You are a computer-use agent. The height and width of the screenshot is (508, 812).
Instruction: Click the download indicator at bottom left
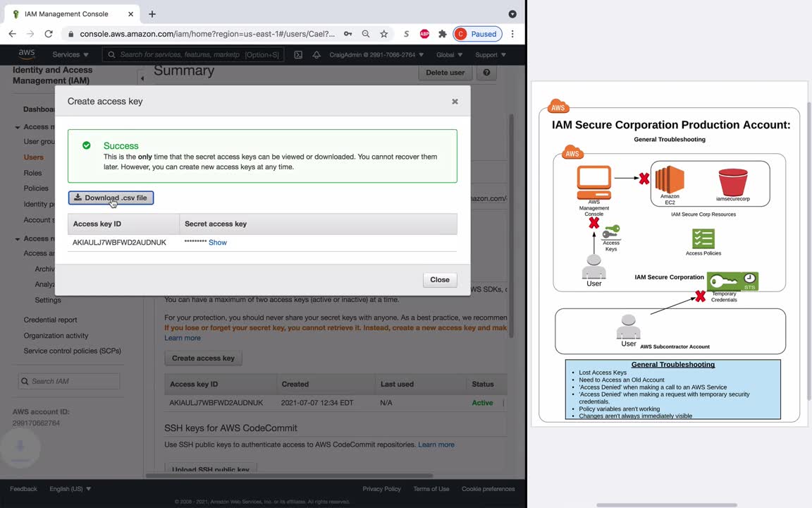click(x=20, y=447)
